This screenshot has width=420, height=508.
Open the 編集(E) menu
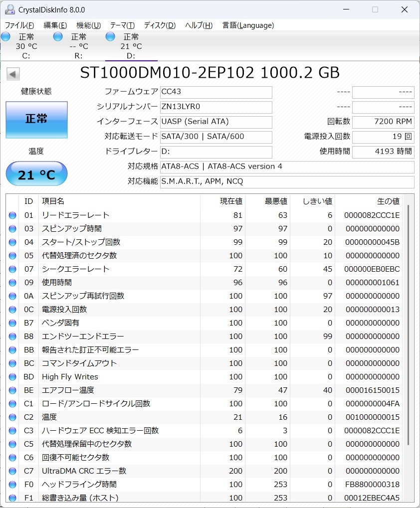pyautogui.click(x=55, y=25)
